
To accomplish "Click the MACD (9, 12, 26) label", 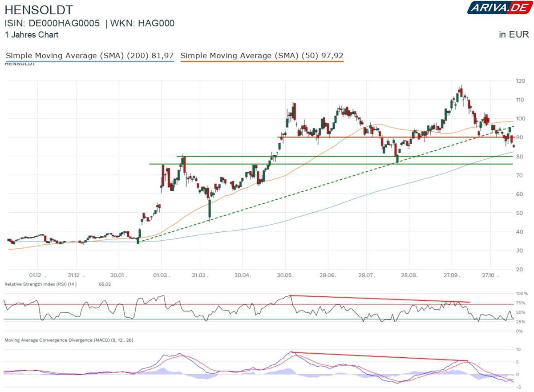I will tap(69, 340).
